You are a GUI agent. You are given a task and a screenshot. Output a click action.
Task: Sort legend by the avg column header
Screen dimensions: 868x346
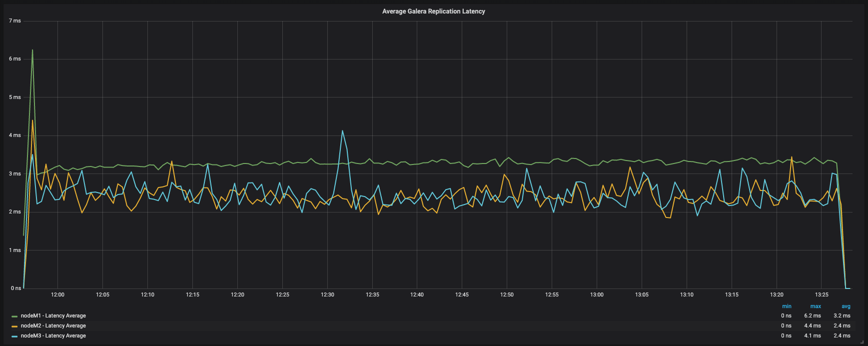[846, 306]
